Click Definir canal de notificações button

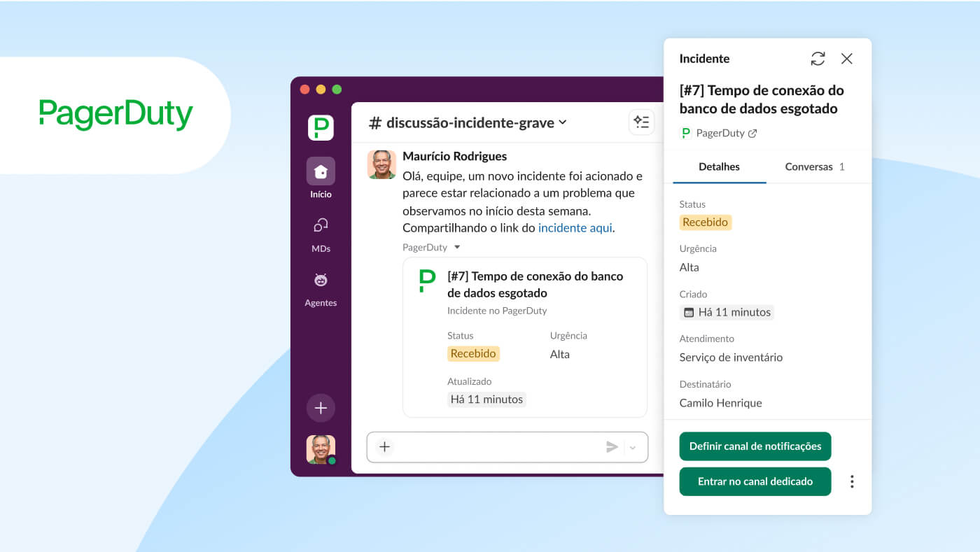pos(755,446)
